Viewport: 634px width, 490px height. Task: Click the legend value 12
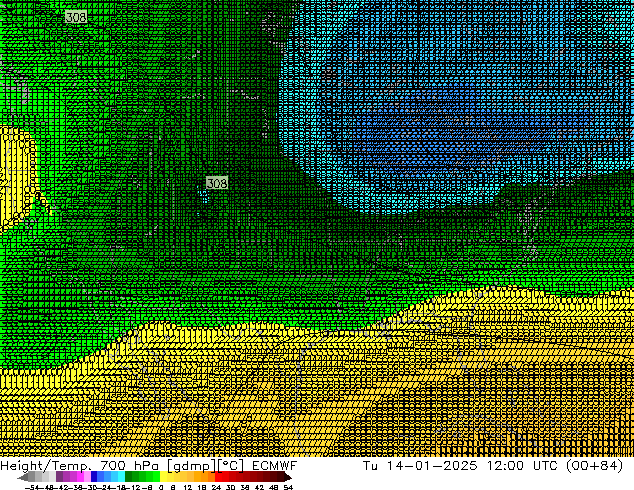point(188,488)
